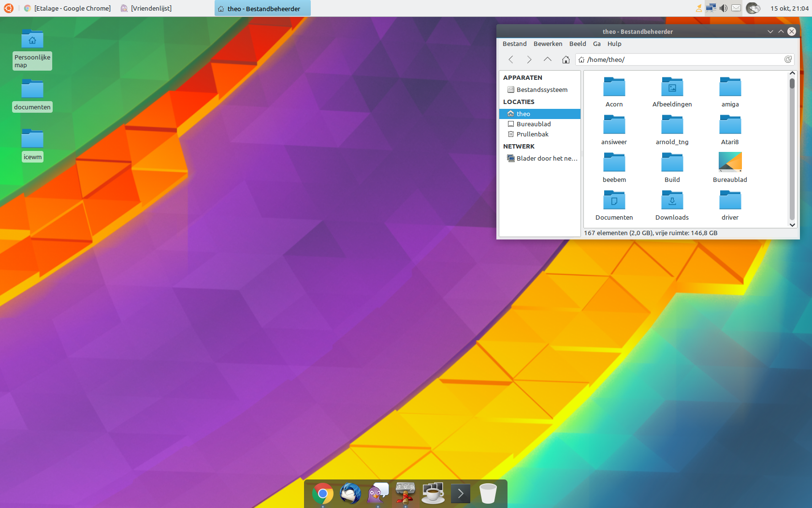The height and width of the screenshot is (508, 812).
Task: Reload the folder with the refresh icon
Action: pos(788,60)
